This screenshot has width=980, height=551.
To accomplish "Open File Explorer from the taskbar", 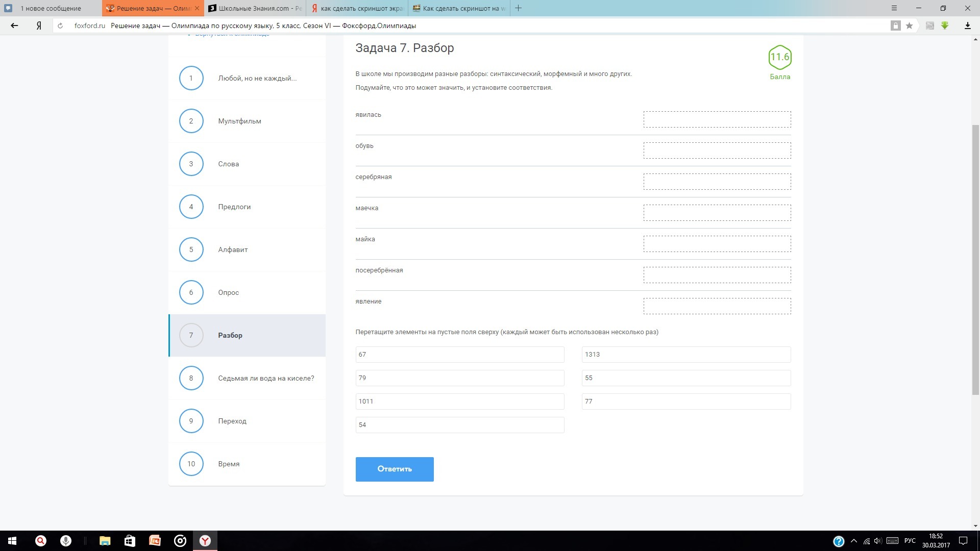I will [105, 541].
